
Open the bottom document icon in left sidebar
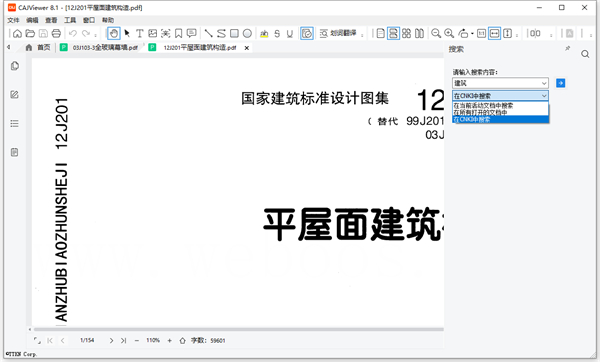coord(15,152)
